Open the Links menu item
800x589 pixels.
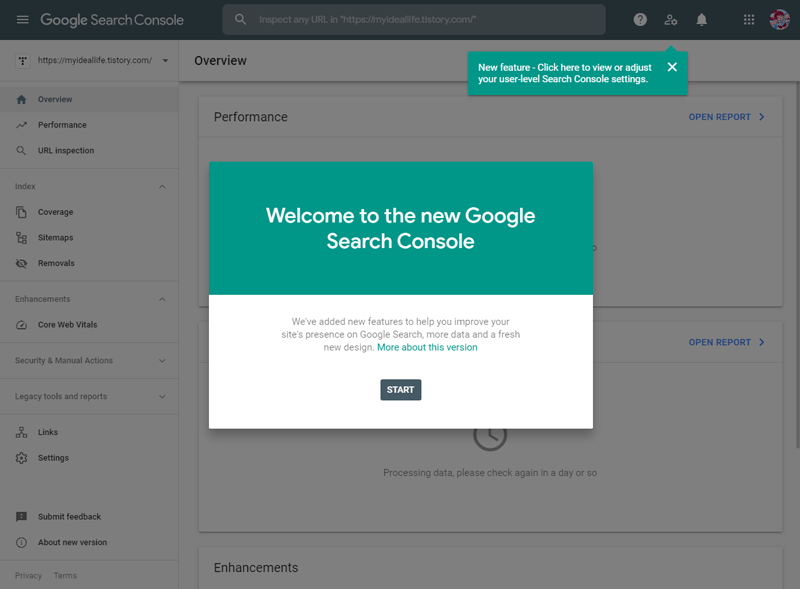89,432
